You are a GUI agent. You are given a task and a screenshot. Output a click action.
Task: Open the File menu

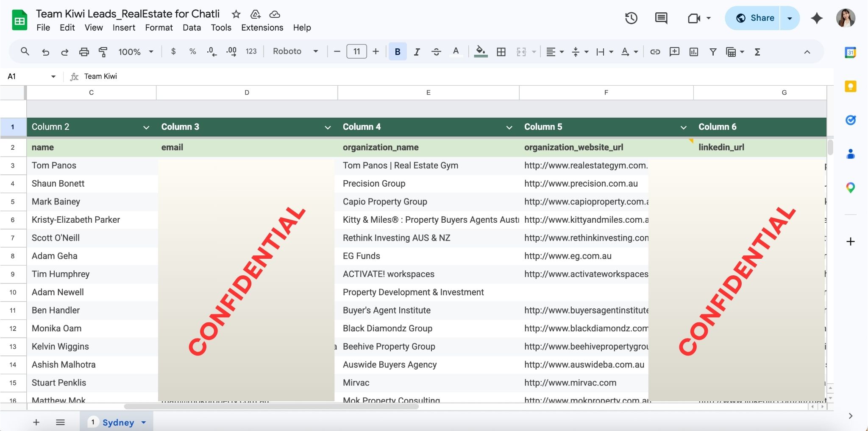[x=43, y=28]
